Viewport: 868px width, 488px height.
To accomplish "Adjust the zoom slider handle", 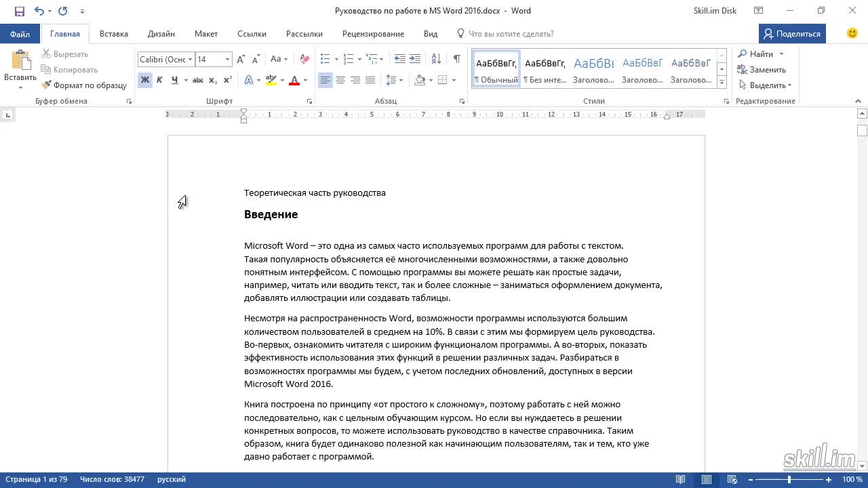I will pos(789,480).
